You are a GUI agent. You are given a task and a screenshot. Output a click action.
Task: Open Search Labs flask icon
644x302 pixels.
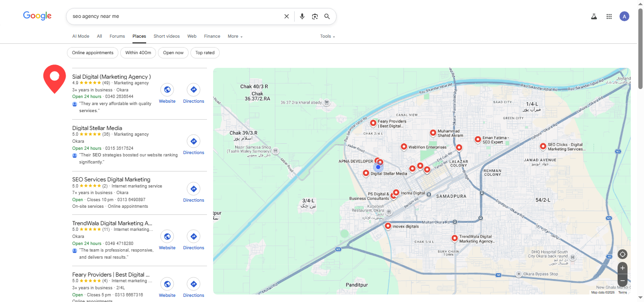(594, 16)
